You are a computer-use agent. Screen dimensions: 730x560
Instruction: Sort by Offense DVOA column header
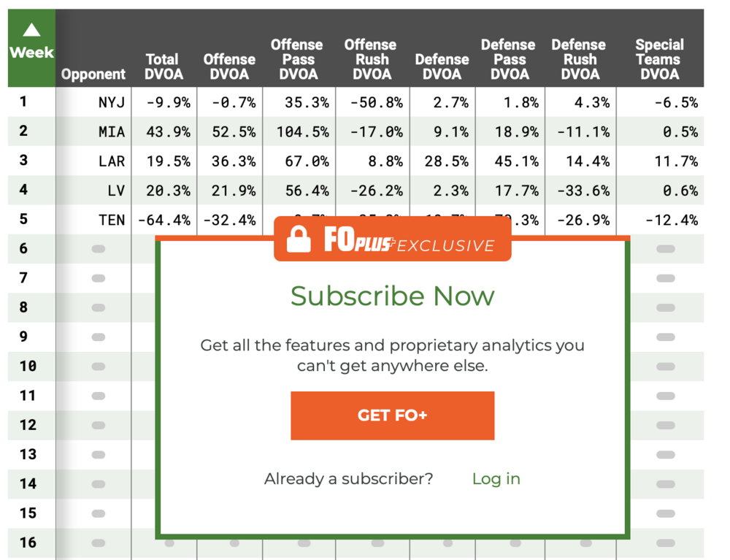[229, 66]
